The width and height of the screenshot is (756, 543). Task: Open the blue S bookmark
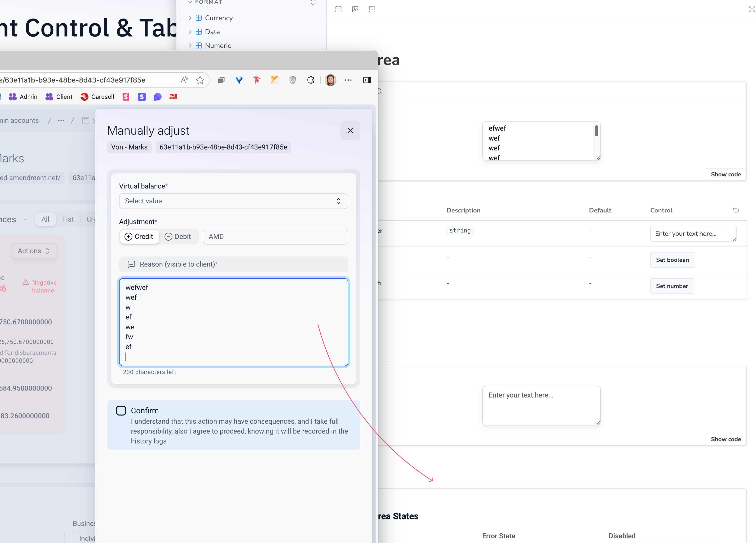(142, 97)
